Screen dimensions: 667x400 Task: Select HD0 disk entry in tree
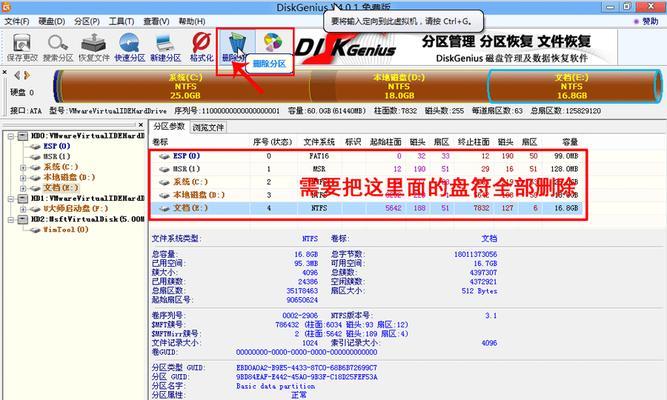coord(87,136)
